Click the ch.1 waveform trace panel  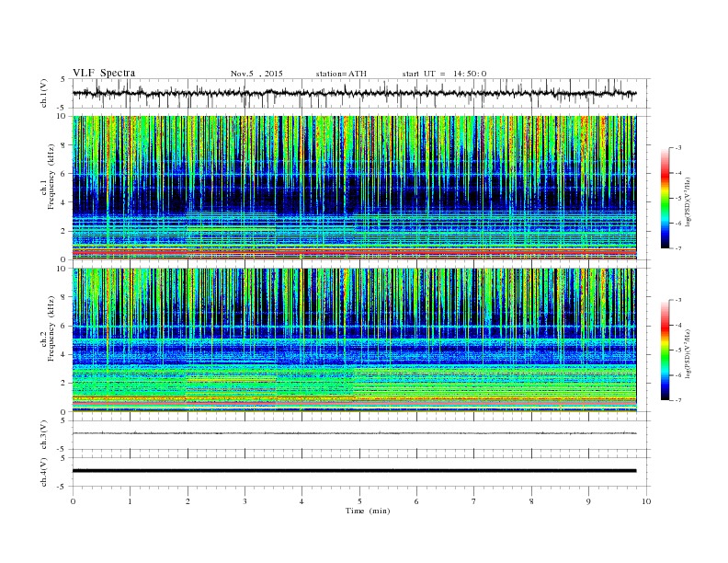(x=361, y=93)
